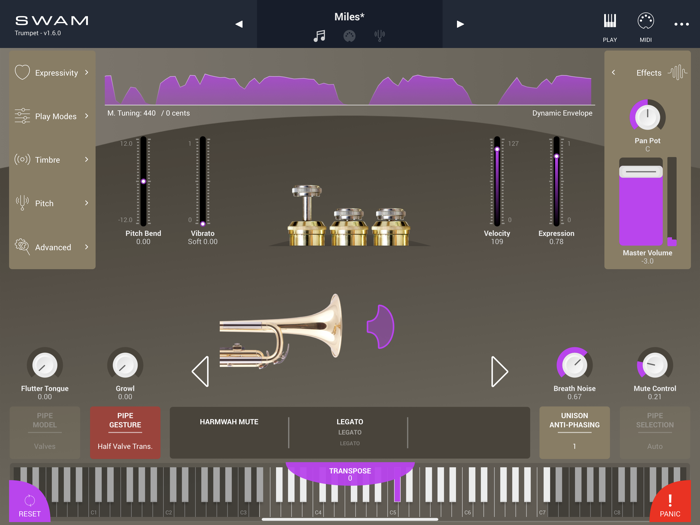Open the MIDI settings icon

pos(646,21)
